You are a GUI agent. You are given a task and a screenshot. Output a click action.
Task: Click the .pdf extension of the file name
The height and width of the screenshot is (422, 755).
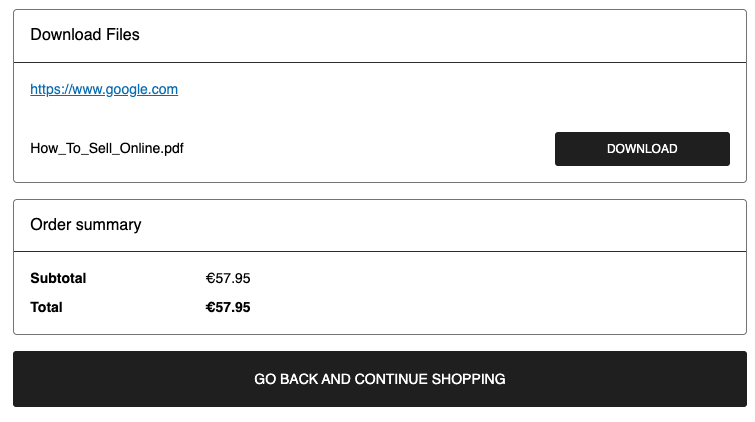click(x=171, y=149)
